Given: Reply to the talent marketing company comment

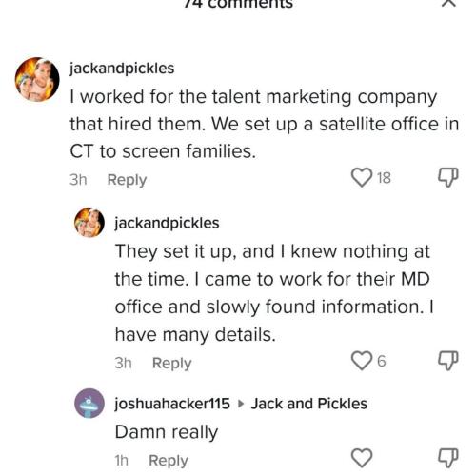Looking at the screenshot, I should click(x=127, y=180).
